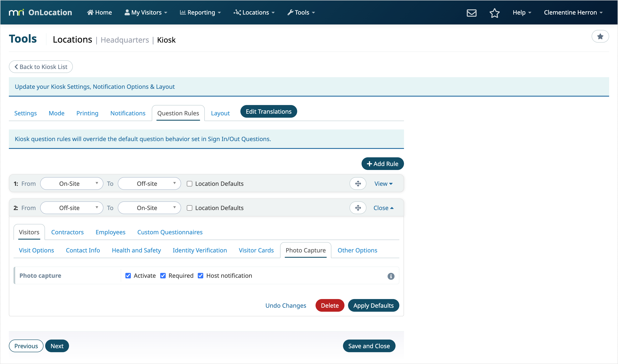Switch to the Contractors tab
Screen dimensions: 618x364
point(67,232)
